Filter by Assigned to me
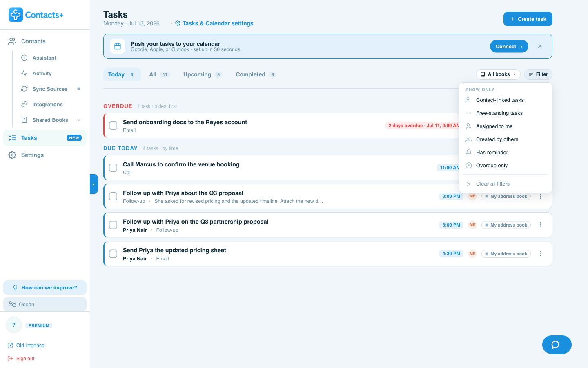 click(506, 126)
